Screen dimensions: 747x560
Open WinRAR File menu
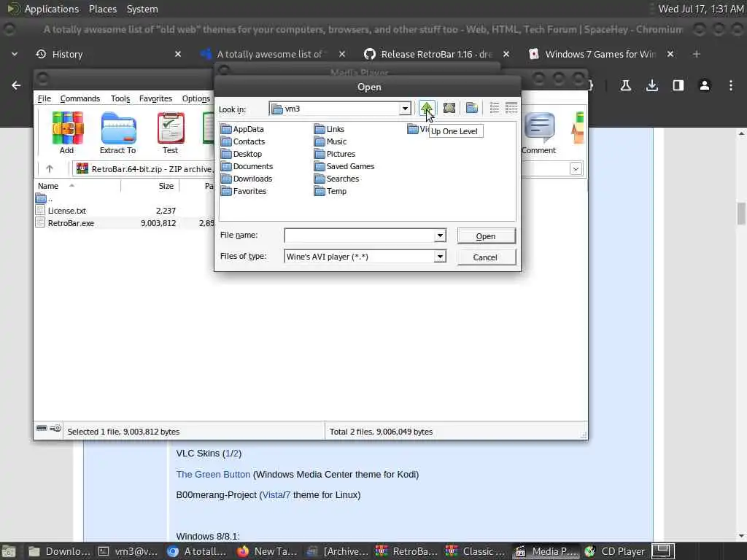tap(44, 98)
